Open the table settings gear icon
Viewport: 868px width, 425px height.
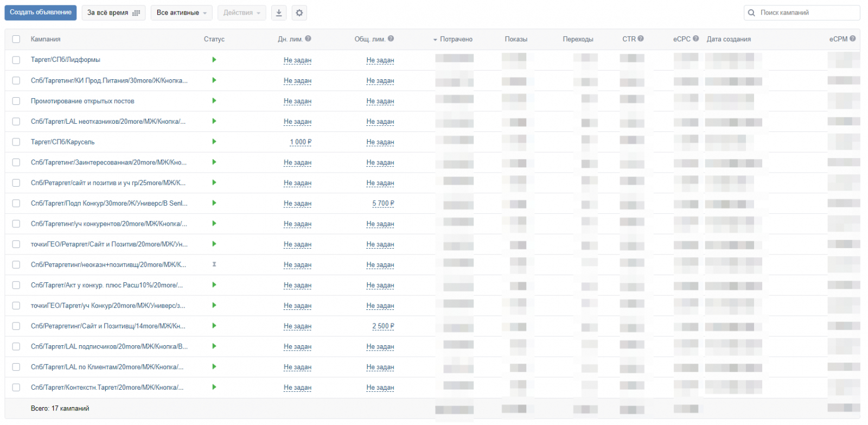tap(299, 12)
